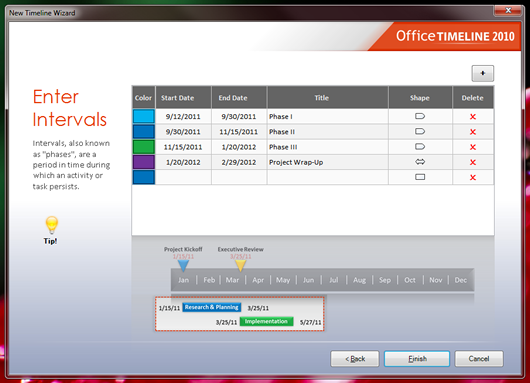Click the empty Title cell in last row
The width and height of the screenshot is (530, 383).
click(x=328, y=177)
